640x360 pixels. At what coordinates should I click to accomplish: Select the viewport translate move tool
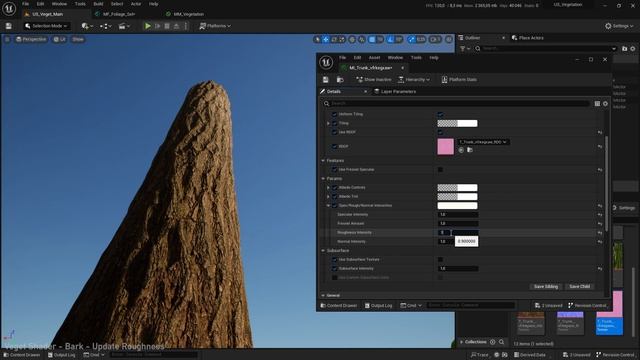point(326,39)
